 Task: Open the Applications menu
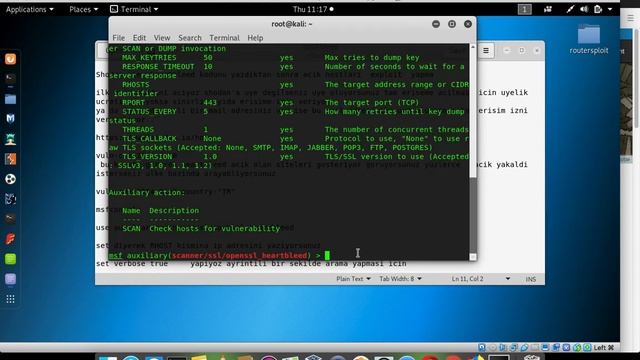(29, 9)
